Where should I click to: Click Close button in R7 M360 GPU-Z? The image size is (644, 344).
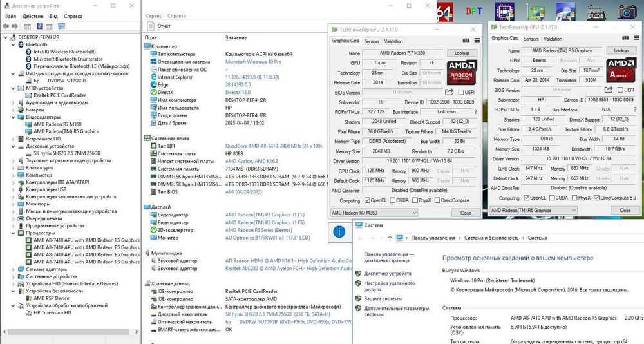466,213
